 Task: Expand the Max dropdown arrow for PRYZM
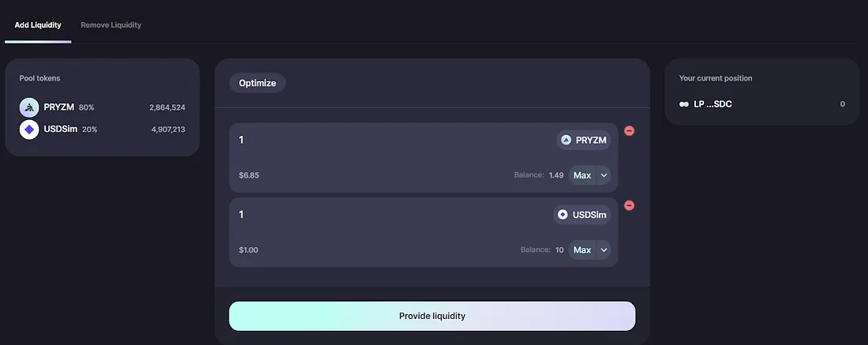(x=604, y=175)
